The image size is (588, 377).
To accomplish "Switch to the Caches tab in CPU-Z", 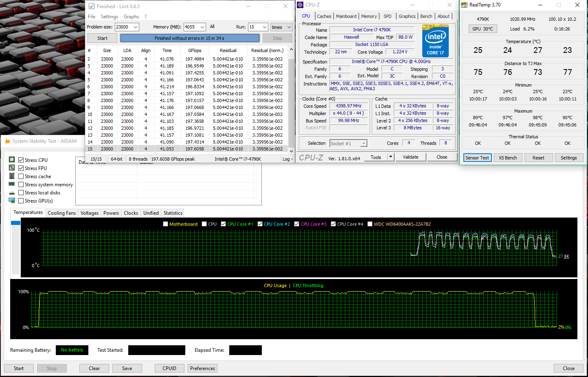I will pyautogui.click(x=324, y=16).
